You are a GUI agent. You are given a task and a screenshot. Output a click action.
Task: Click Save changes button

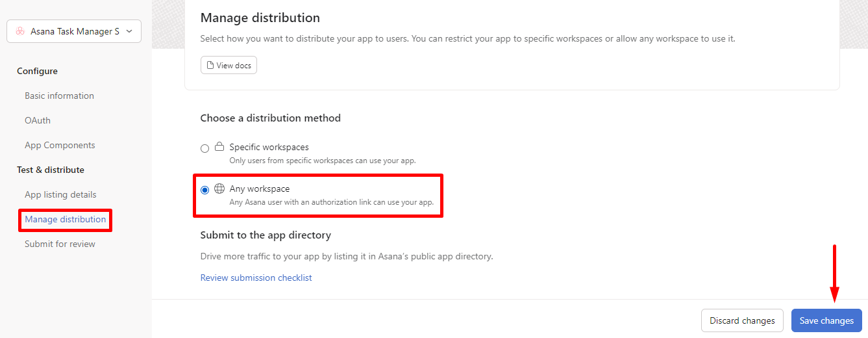point(826,320)
